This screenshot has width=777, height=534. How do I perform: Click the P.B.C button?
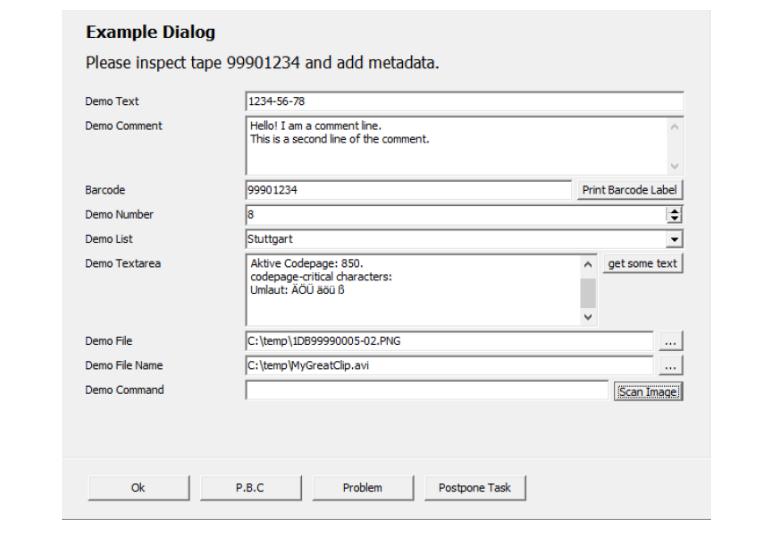click(x=250, y=488)
